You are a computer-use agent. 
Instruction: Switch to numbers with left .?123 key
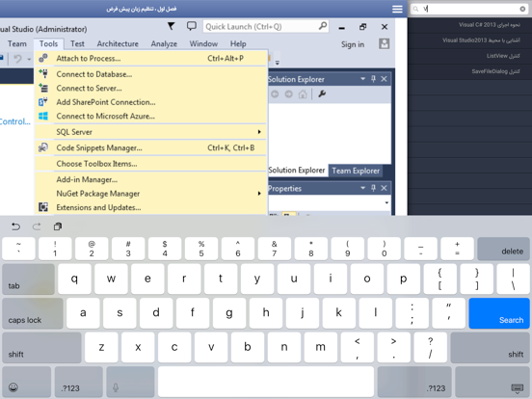coord(79,382)
